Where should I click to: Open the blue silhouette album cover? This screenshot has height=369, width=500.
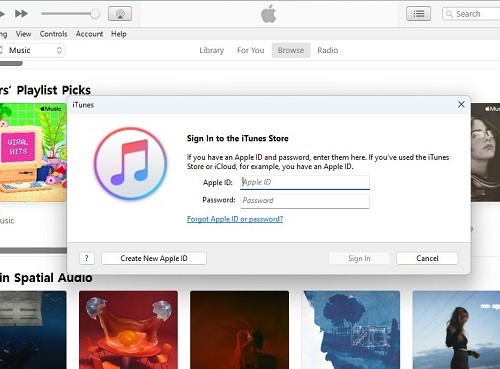(x=351, y=330)
